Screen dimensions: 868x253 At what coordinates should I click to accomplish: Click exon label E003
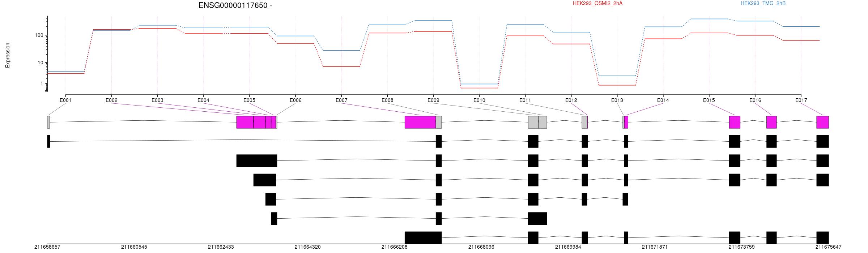pos(157,100)
